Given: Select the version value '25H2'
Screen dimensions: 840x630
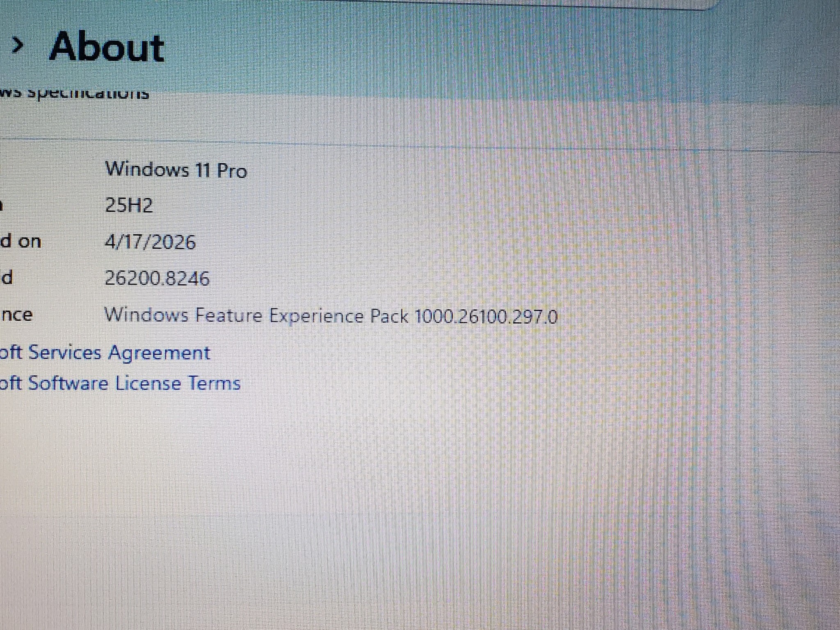Looking at the screenshot, I should 129,205.
